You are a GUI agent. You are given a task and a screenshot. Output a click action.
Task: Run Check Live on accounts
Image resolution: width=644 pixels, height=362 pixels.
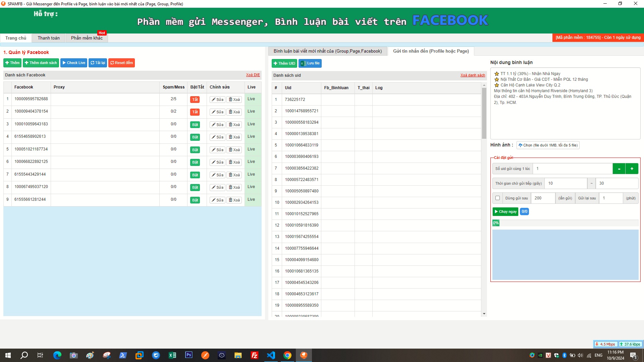(74, 63)
